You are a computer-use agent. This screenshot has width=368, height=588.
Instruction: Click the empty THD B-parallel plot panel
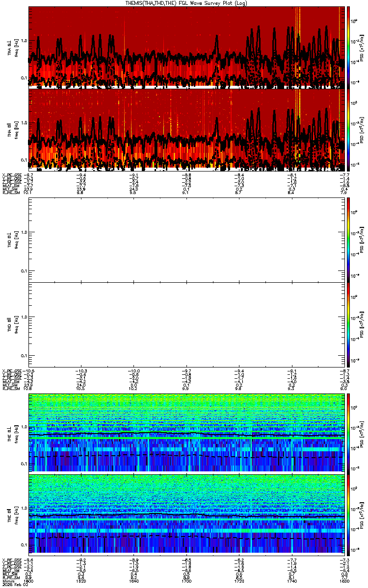(x=187, y=325)
